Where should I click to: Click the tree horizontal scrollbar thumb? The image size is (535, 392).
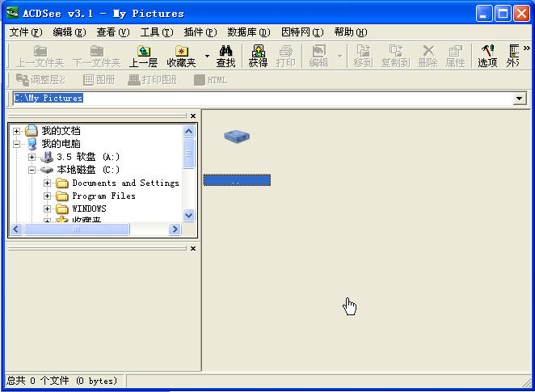pyautogui.click(x=77, y=229)
